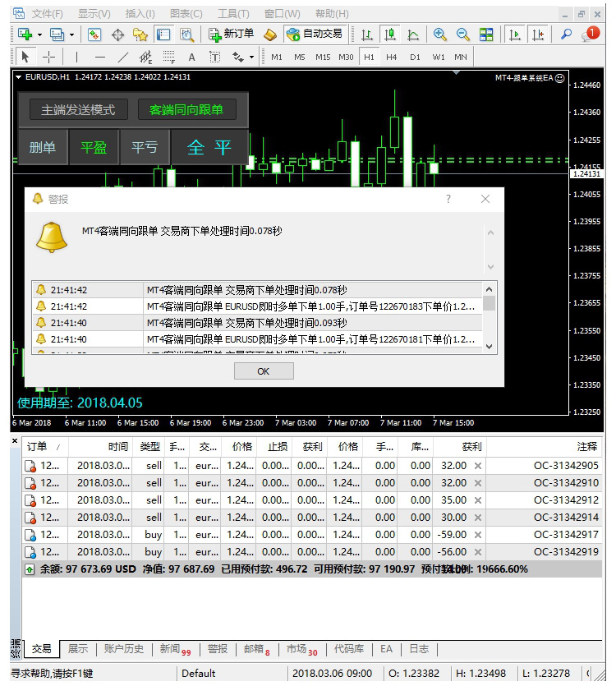Toggle chart auto scroll

click(x=515, y=35)
